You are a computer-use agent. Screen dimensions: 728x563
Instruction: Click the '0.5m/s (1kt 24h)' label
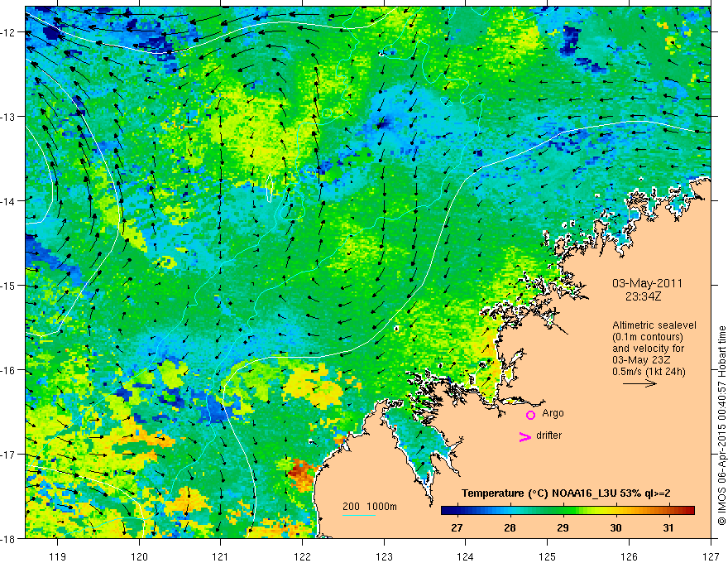(649, 372)
